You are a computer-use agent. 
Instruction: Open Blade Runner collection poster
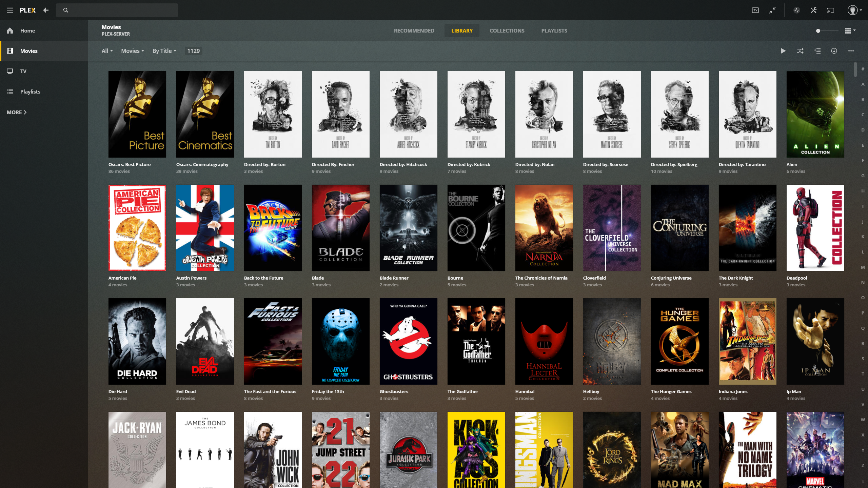[409, 228]
